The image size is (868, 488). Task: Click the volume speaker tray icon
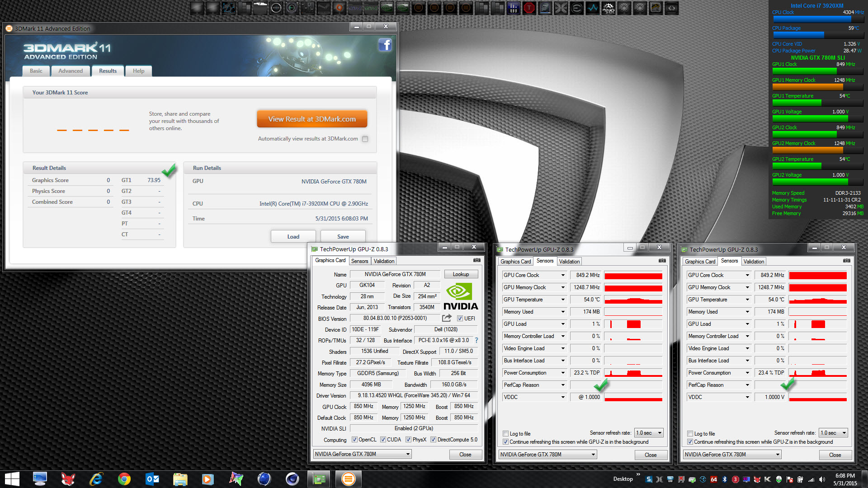(822, 479)
